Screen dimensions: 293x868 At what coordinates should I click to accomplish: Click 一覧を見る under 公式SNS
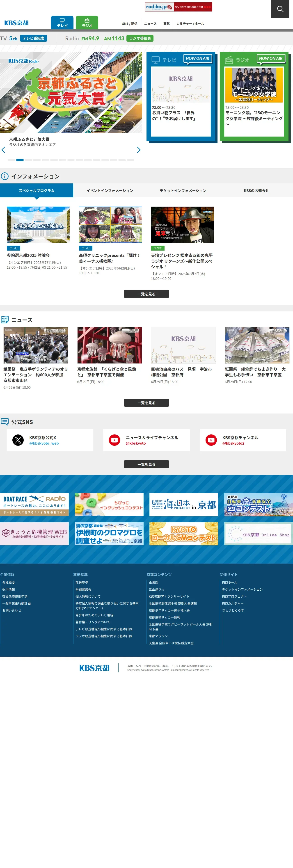coord(146,464)
